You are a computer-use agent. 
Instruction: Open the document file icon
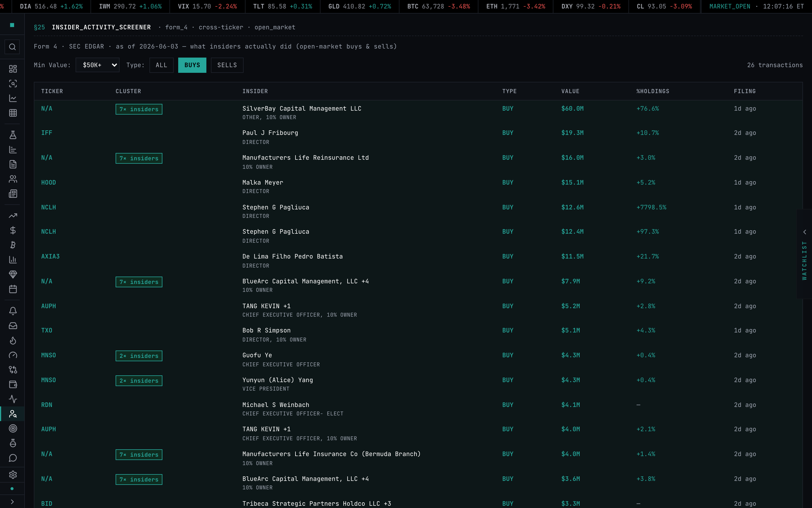click(x=13, y=164)
